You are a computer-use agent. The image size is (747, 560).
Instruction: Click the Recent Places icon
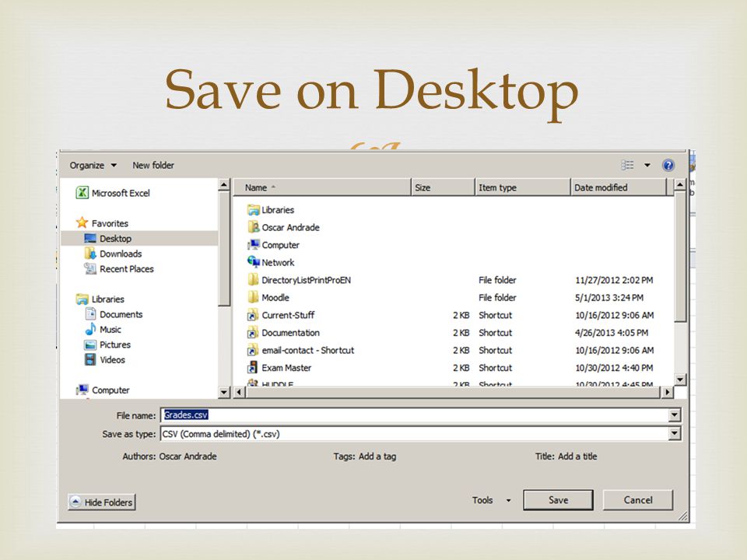click(90, 268)
